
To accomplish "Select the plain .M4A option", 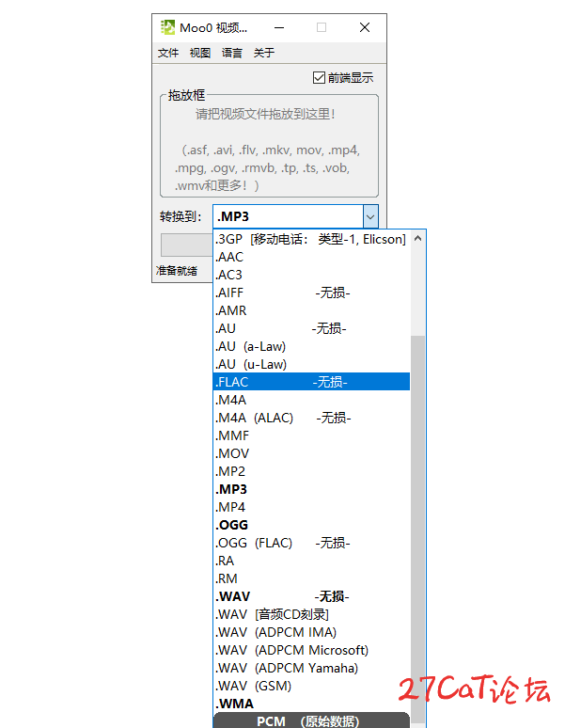I will 311,400.
